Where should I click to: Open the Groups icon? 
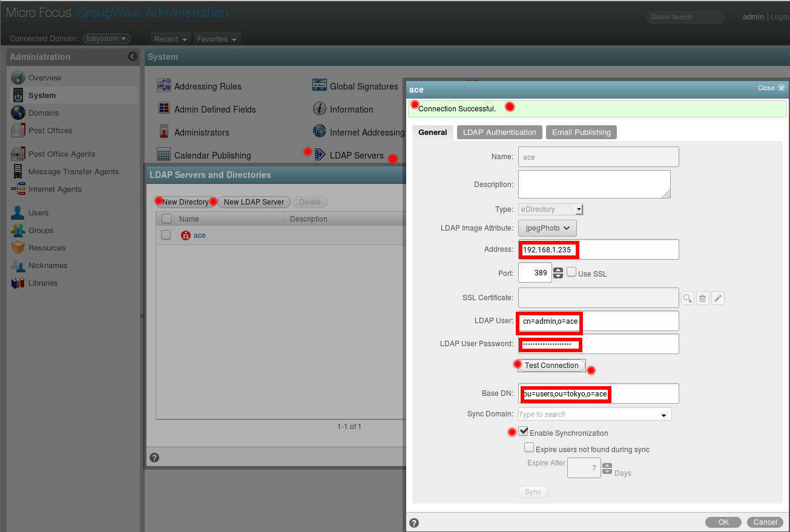pos(18,230)
